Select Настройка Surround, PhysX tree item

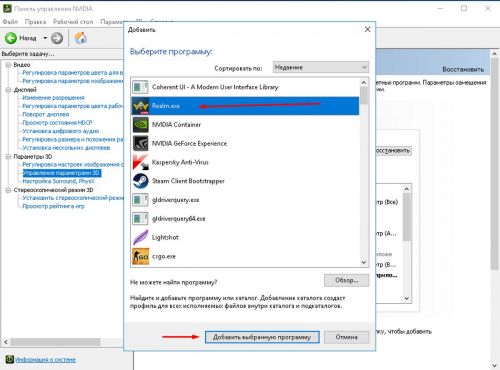pos(58,181)
